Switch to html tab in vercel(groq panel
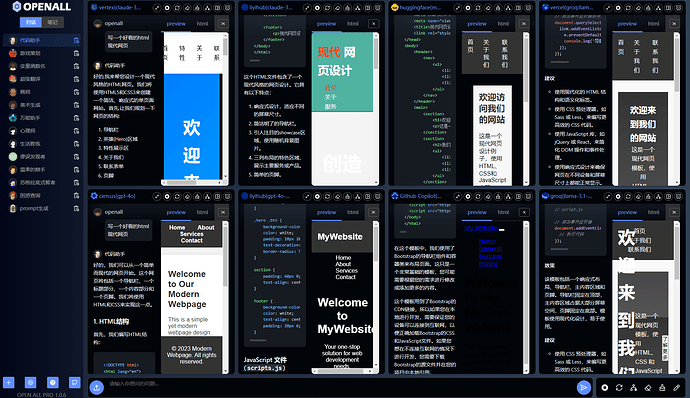Image resolution: width=690 pixels, height=398 pixels. pyautogui.click(x=653, y=24)
